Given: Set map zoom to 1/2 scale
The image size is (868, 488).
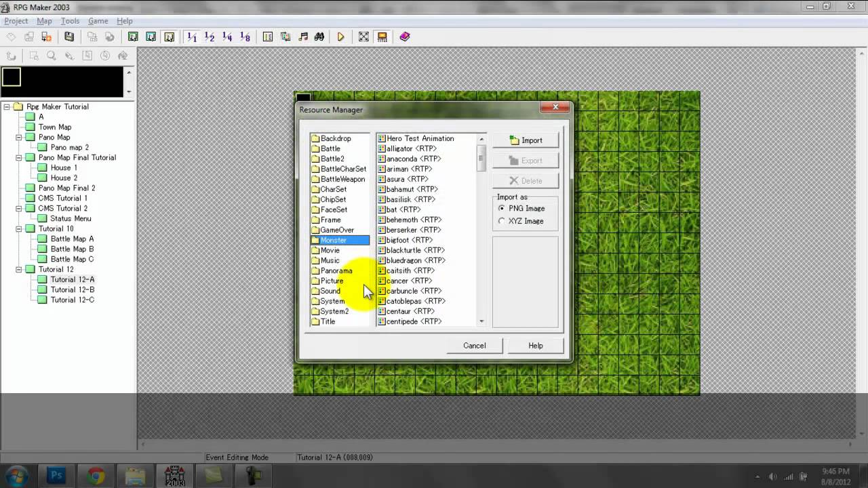Looking at the screenshot, I should click(x=210, y=37).
